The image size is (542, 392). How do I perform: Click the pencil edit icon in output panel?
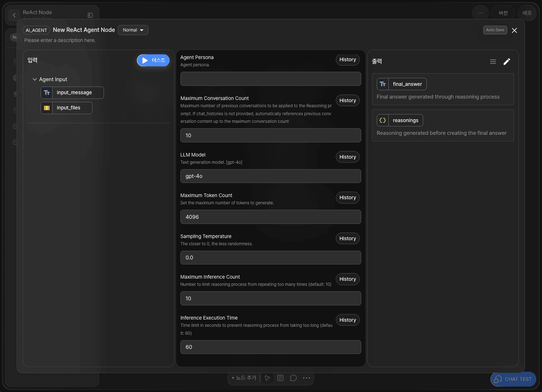pyautogui.click(x=506, y=62)
